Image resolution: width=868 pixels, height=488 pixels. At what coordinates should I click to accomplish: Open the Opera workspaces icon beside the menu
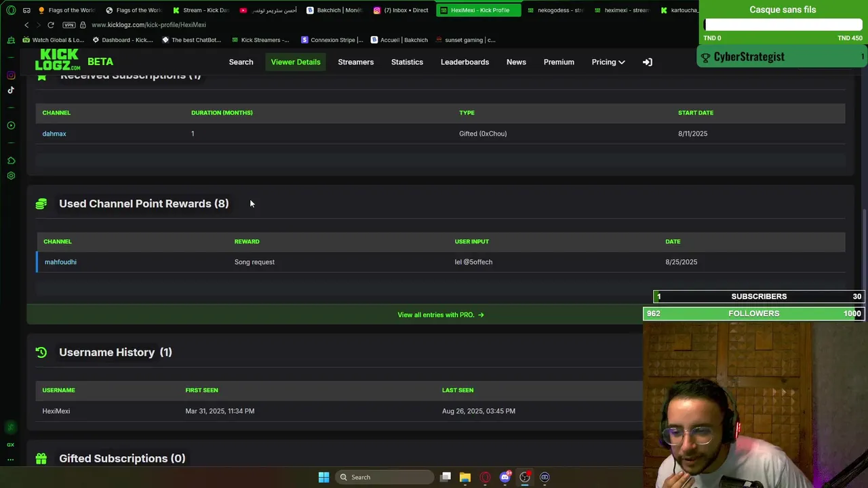pyautogui.click(x=26, y=10)
